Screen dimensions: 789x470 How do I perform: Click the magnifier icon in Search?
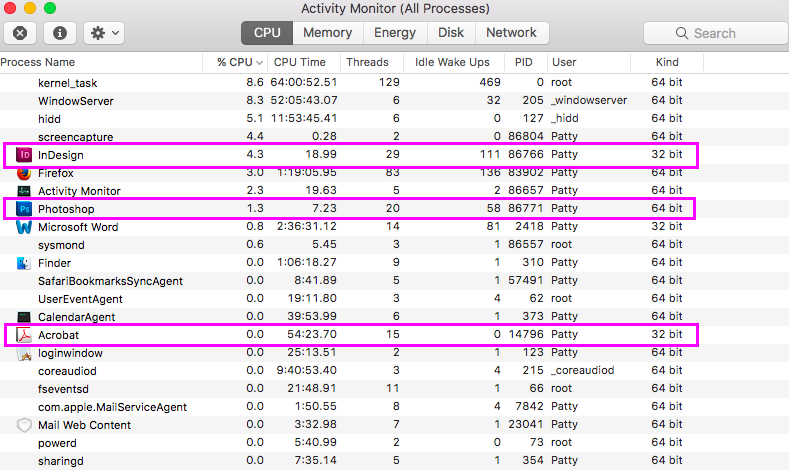tap(681, 33)
